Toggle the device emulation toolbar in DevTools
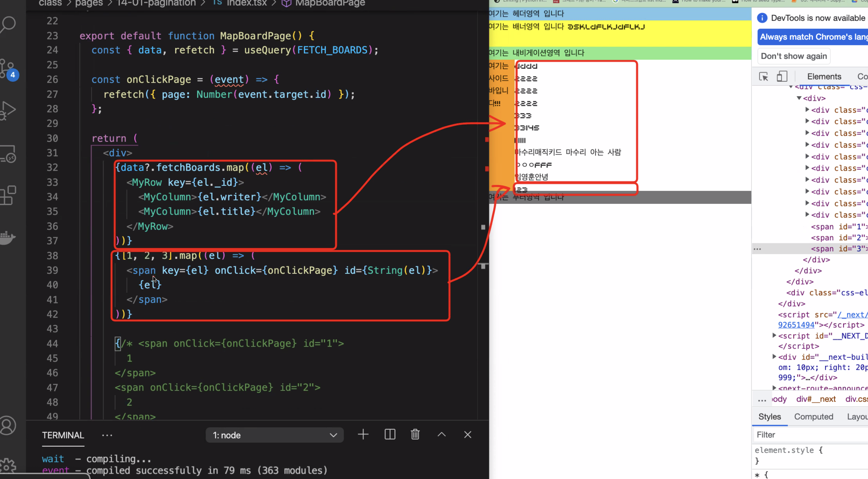Viewport: 868px width, 479px height. click(x=783, y=76)
